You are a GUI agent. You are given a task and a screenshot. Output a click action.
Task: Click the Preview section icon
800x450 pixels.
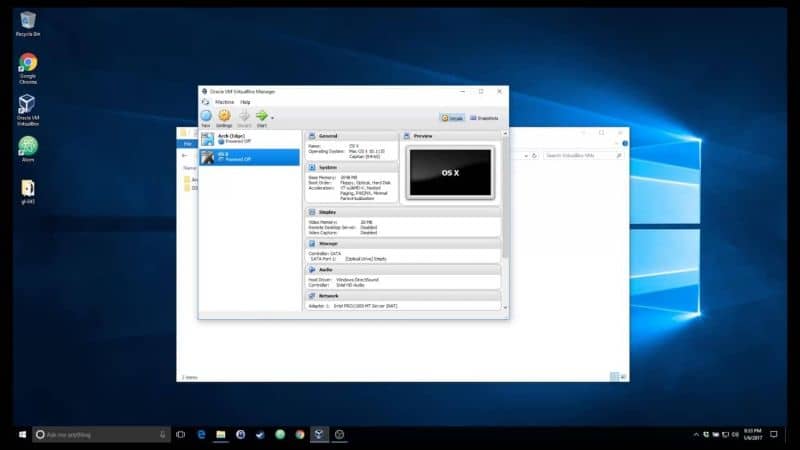tap(407, 136)
